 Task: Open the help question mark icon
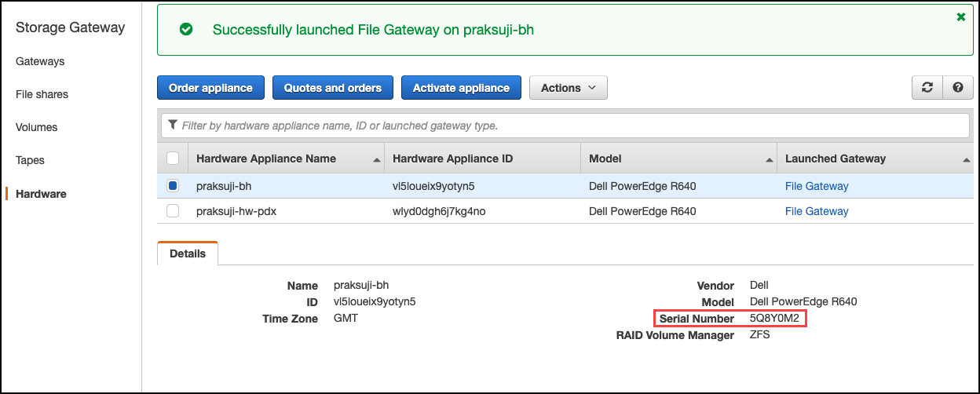pos(957,88)
